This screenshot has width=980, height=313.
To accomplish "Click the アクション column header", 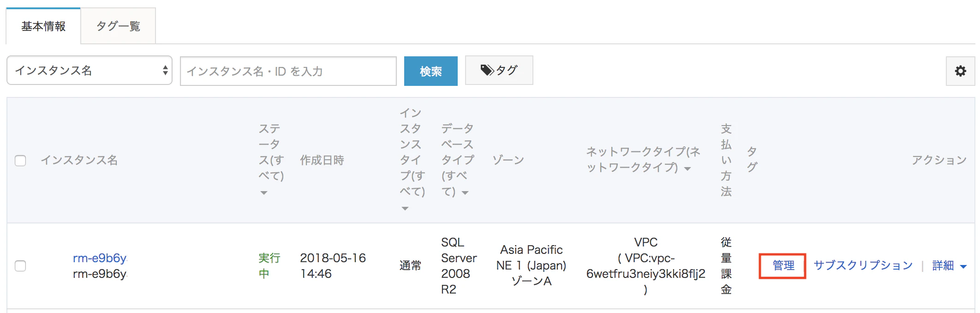I will (939, 160).
